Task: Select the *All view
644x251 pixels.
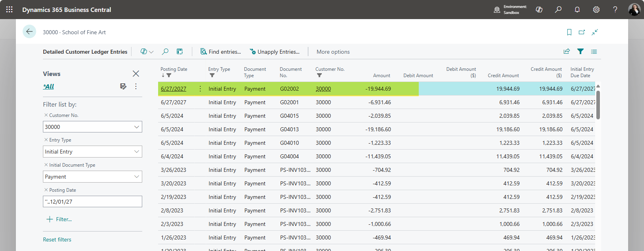Action: tap(48, 86)
